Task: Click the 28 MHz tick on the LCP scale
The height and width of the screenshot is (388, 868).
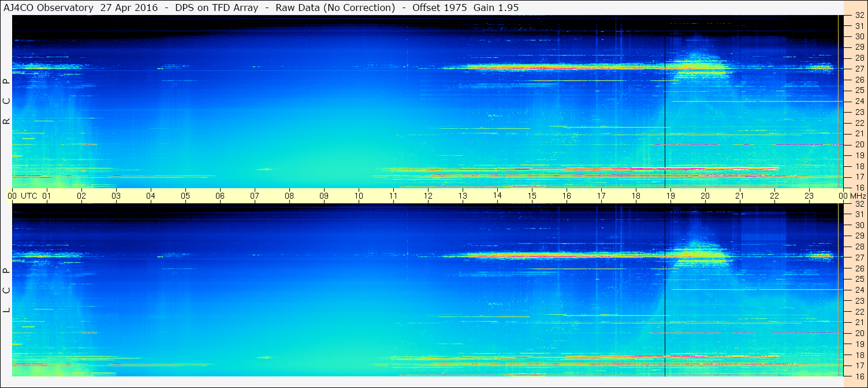Action: point(859,247)
